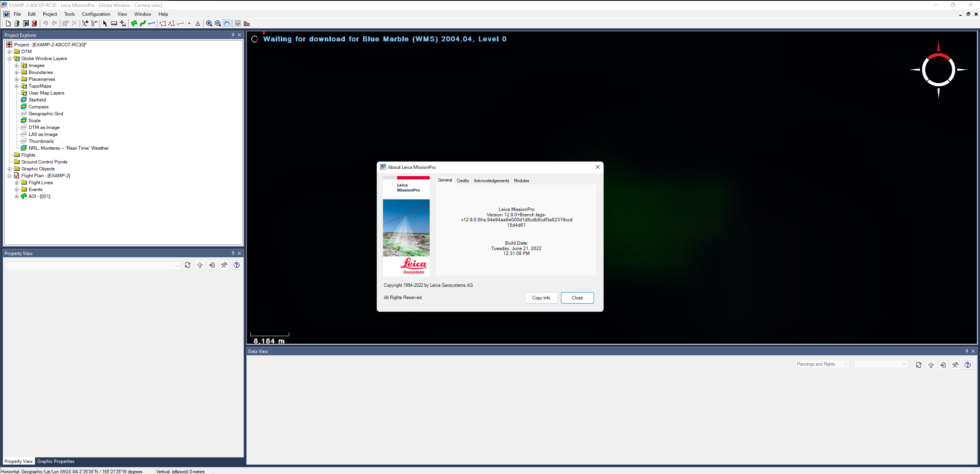Toggle the Images folder checkbox icon
Viewport: 980px width, 474px height.
[24, 65]
